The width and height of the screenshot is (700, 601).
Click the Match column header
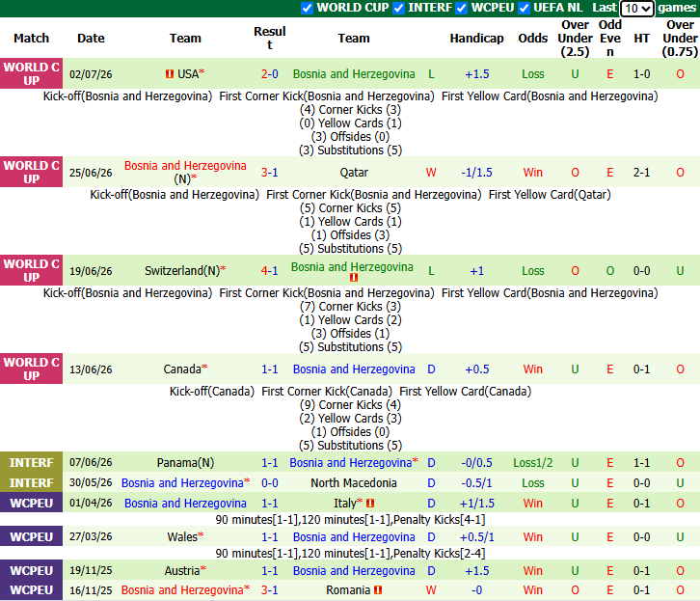31,39
